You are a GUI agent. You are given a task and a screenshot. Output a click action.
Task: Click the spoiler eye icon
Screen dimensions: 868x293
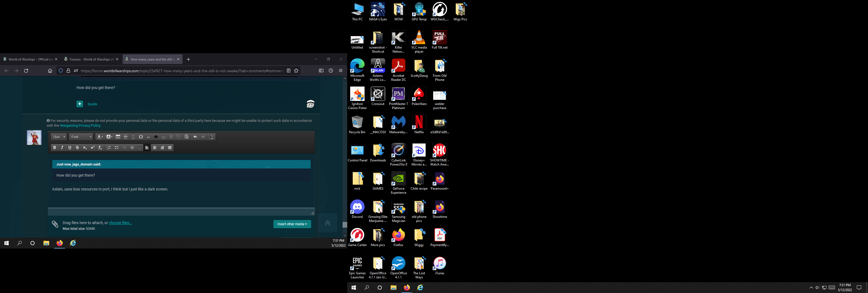156,137
